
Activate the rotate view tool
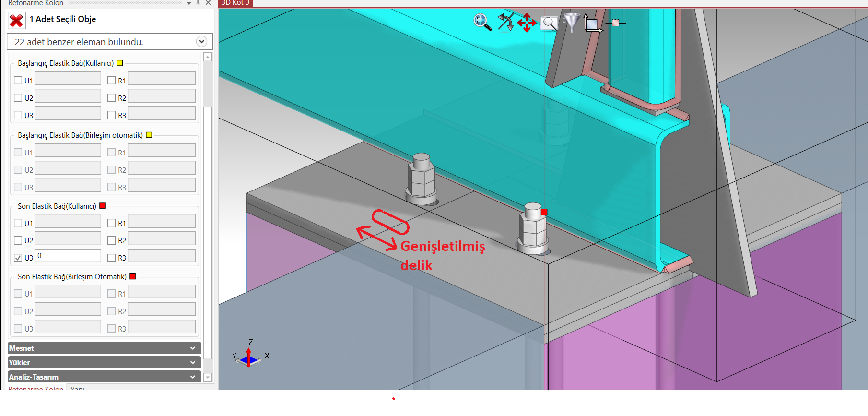pyautogui.click(x=505, y=22)
